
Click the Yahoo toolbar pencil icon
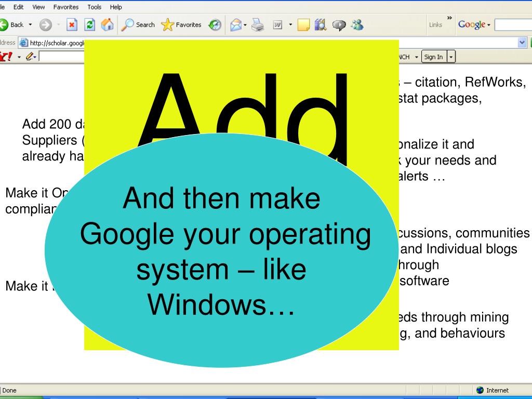(x=30, y=56)
